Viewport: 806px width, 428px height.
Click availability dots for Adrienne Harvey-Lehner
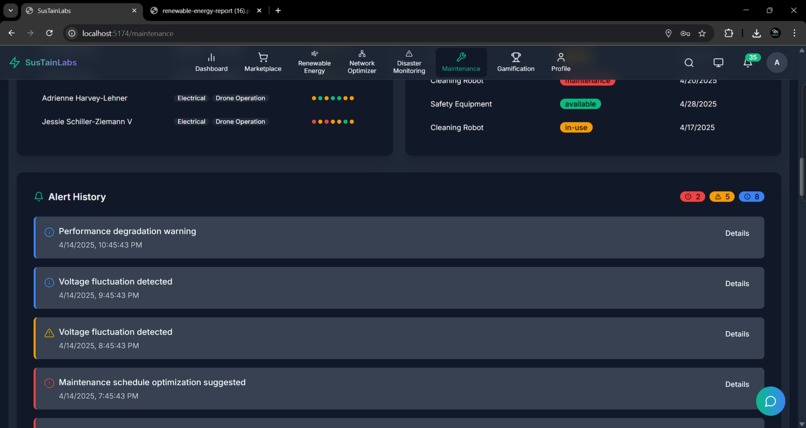pyautogui.click(x=333, y=98)
